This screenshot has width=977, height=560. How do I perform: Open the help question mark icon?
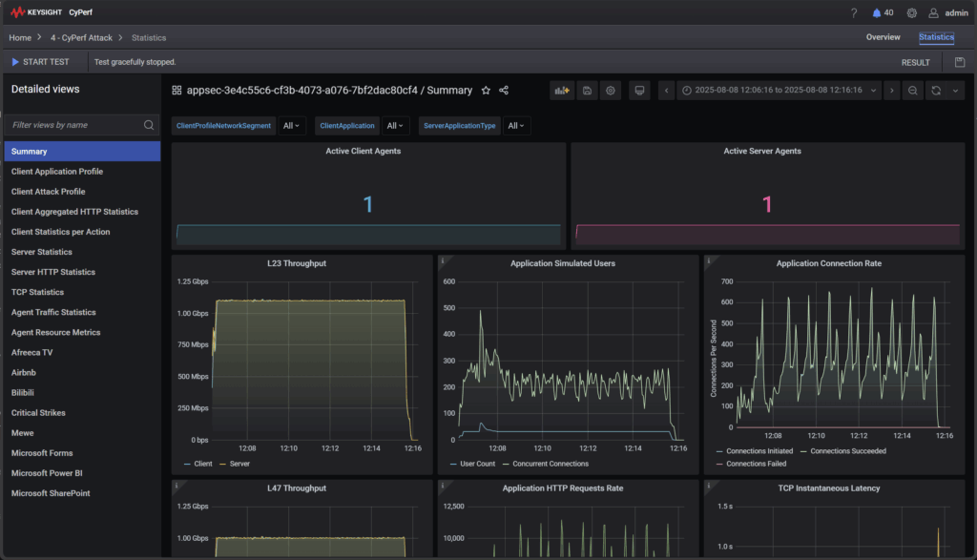coord(854,13)
